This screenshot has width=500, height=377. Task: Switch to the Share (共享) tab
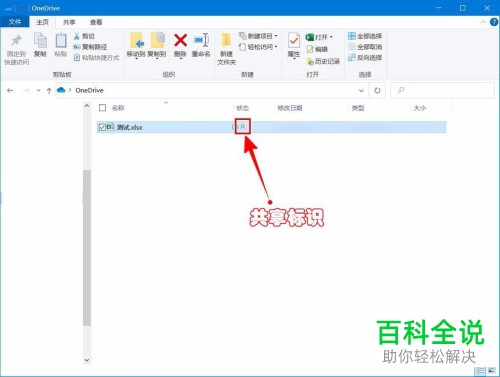tap(69, 22)
